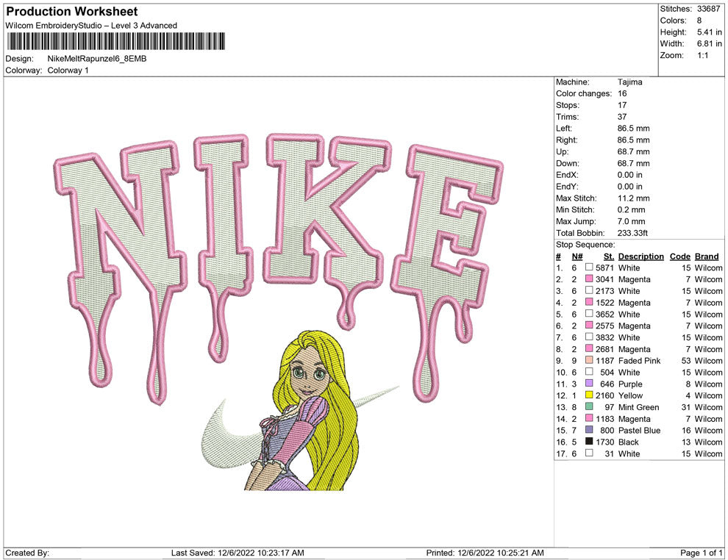Click the white swatch in stop 1

589,268
